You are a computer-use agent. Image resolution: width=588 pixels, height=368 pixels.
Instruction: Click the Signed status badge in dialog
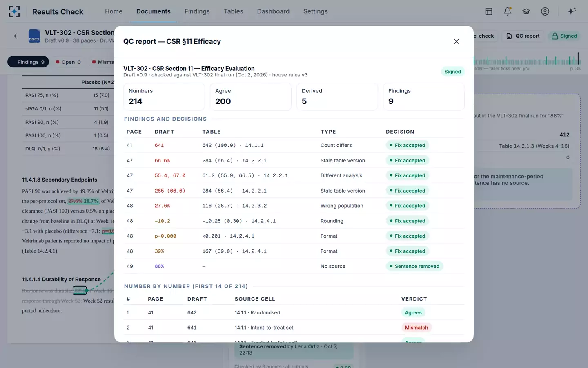pyautogui.click(x=452, y=72)
